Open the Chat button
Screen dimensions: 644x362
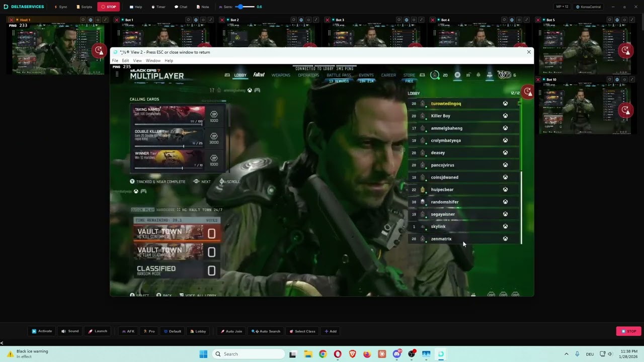tap(181, 7)
